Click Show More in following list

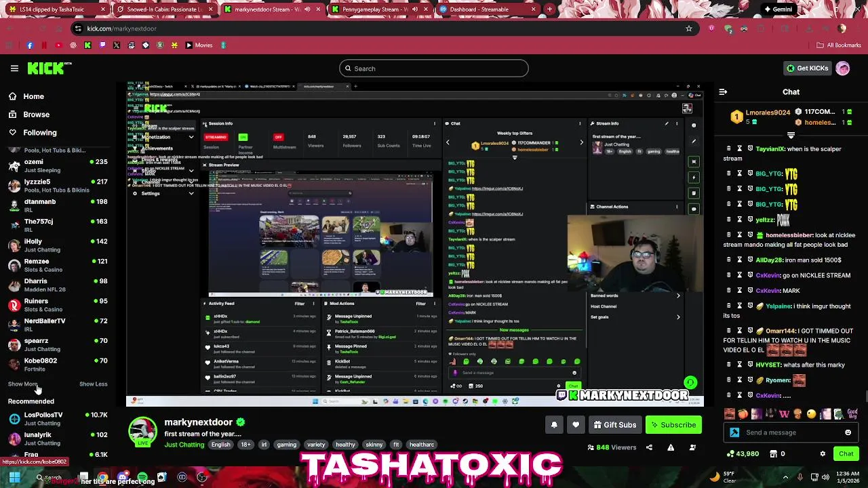pyautogui.click(x=22, y=384)
